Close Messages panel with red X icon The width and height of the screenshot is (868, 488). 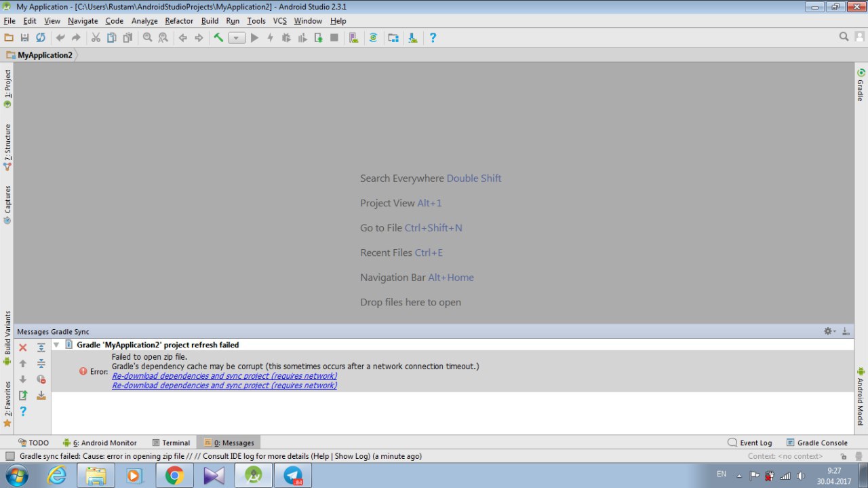pyautogui.click(x=22, y=348)
